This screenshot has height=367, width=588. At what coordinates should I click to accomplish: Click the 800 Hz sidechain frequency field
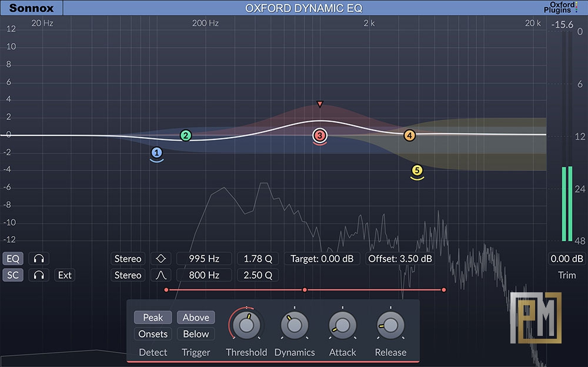204,275
